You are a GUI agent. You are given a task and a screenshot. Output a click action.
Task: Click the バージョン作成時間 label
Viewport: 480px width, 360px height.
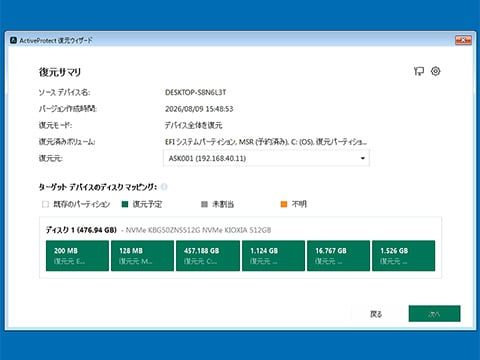68,109
